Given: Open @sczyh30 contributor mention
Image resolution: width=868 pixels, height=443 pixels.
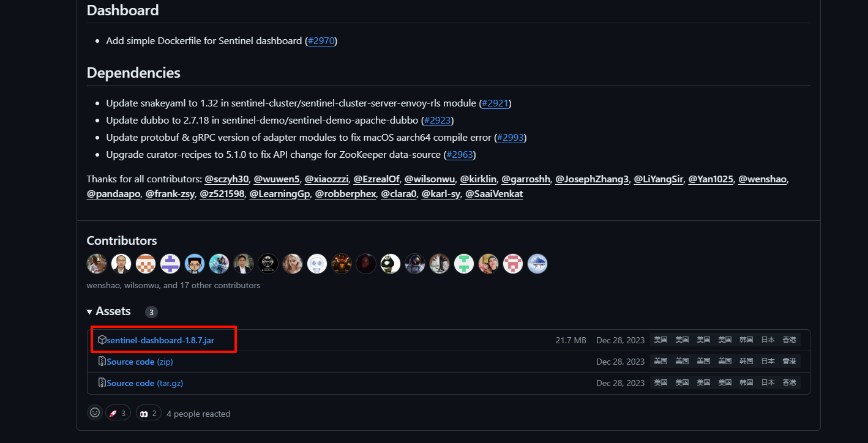Looking at the screenshot, I should point(226,179).
